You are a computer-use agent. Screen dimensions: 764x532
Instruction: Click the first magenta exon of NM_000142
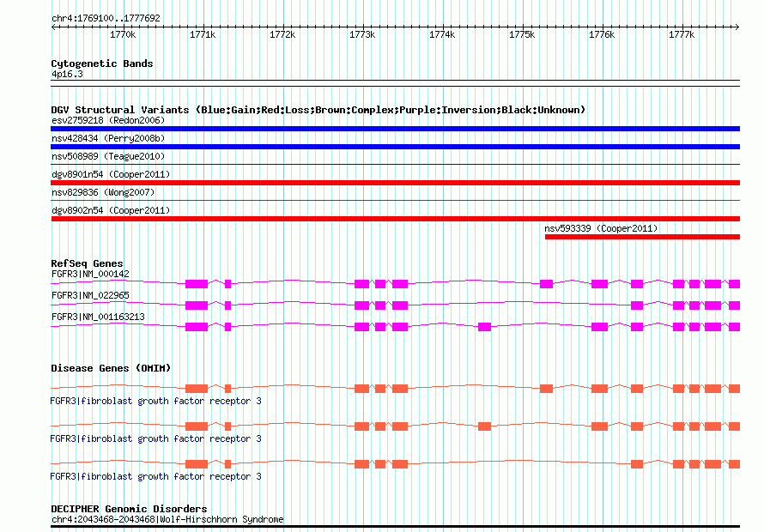pos(197,284)
